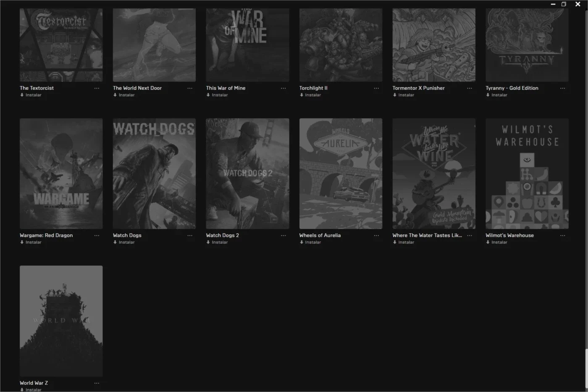
Task: Click the library vertical scrollbar thumb
Action: click(586, 369)
